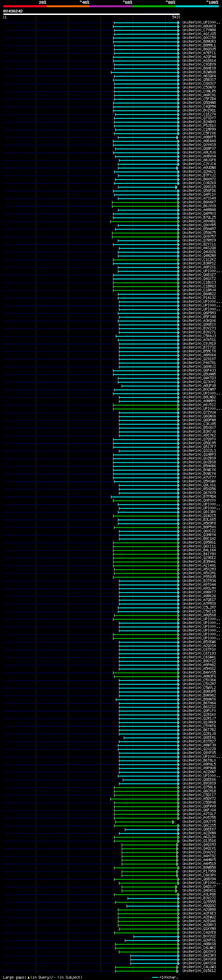Click alignment bar for UniRef100_A9BKF5
The height and width of the screenshot is (980, 222).
(x=148, y=137)
